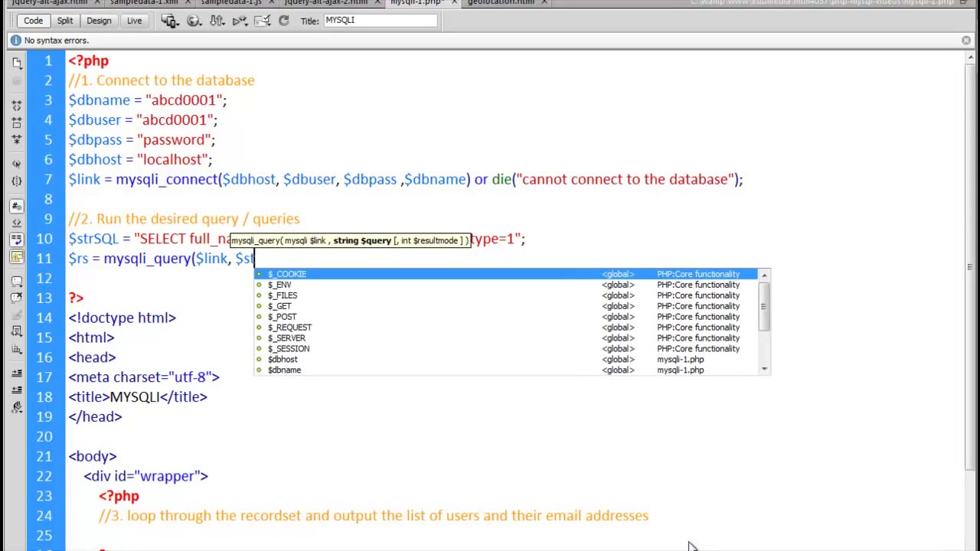Select $_POST in the code hints list
Viewport: 980px width, 551px height.
[x=505, y=317]
